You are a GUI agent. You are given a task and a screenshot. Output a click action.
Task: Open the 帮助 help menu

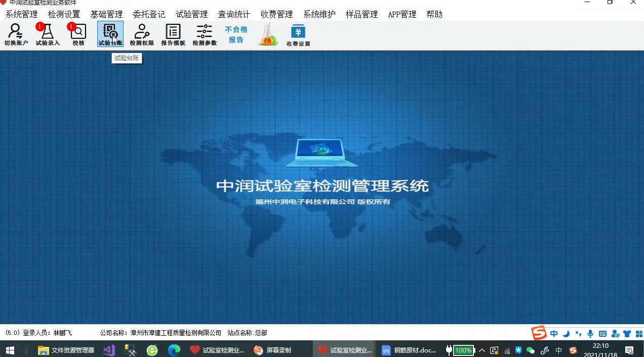(x=434, y=14)
